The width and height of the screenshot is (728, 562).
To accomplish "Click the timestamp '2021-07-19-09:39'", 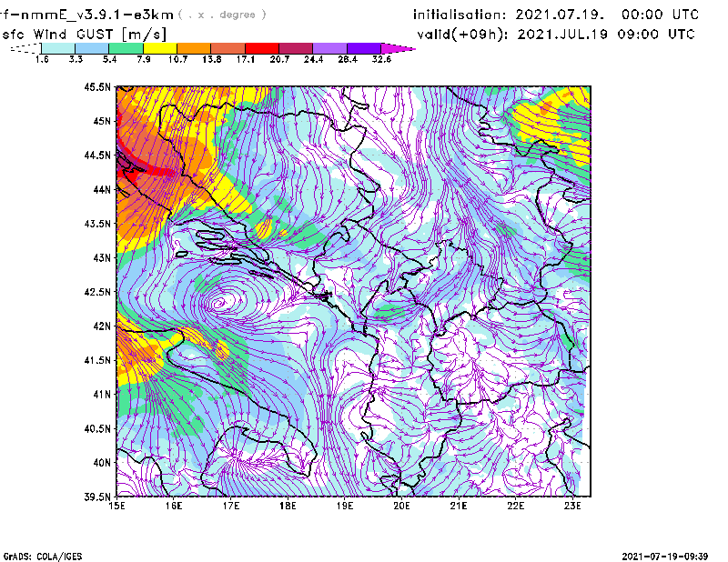I will [x=665, y=557].
